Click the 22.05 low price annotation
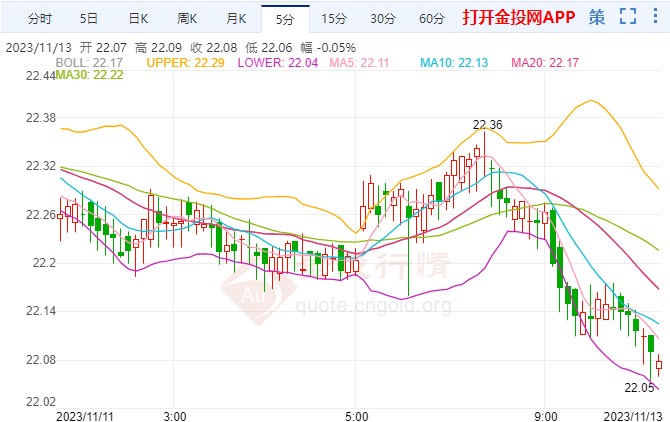670x422 pixels. coord(639,388)
